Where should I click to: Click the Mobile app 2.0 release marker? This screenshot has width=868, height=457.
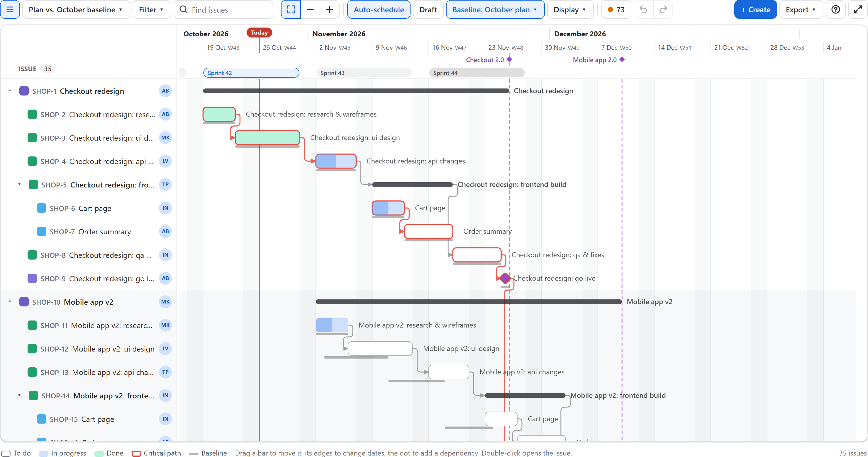coord(622,59)
